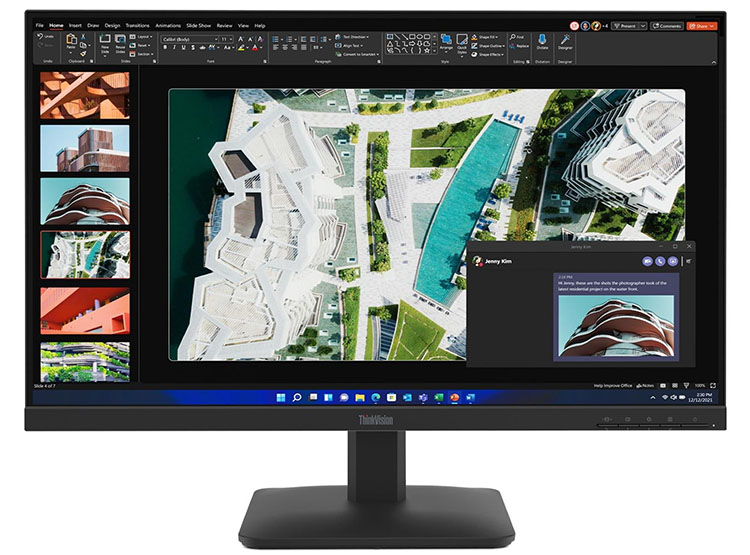750x555 pixels.
Task: Open taskbar Search
Action: tap(297, 398)
